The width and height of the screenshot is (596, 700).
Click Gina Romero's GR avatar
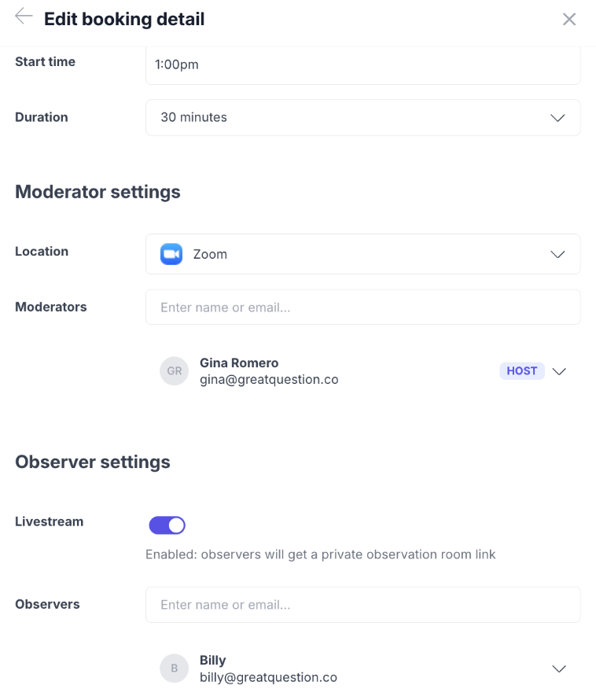(x=174, y=371)
